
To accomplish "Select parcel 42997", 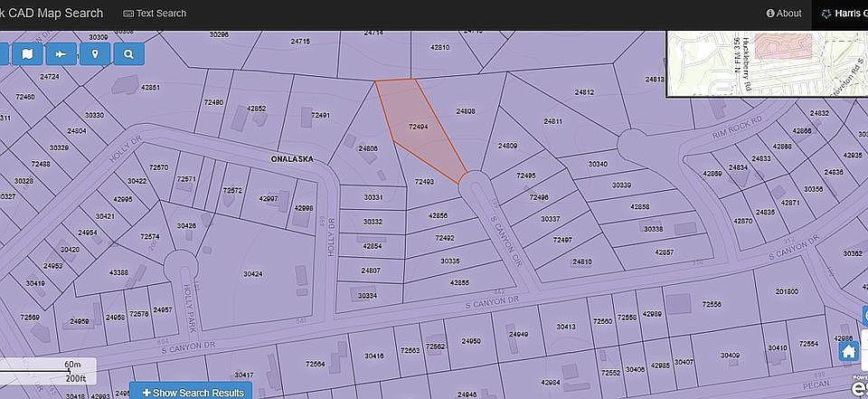I will [269, 199].
